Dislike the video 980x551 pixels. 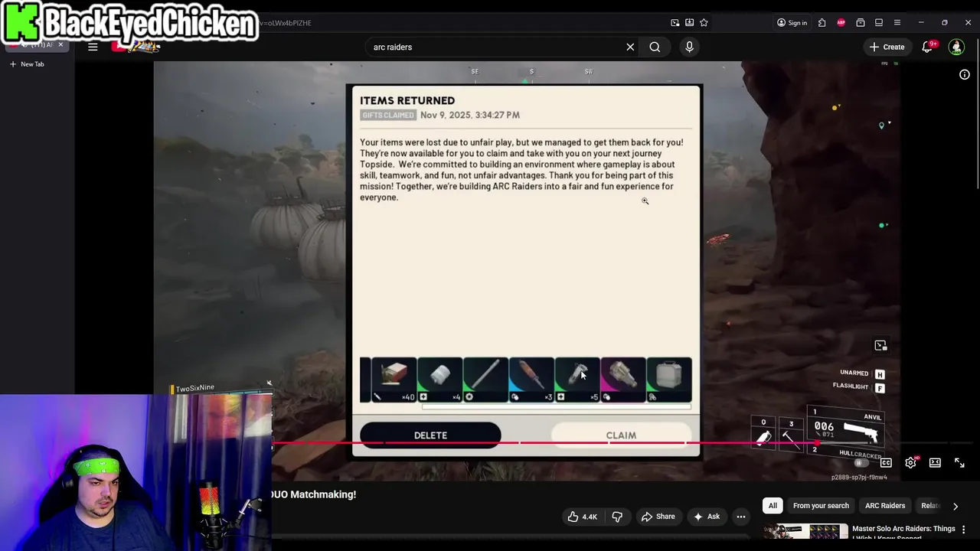[617, 517]
